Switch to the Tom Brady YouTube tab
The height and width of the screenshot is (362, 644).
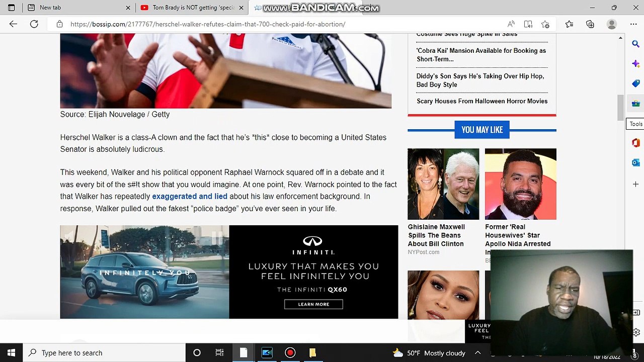192,8
